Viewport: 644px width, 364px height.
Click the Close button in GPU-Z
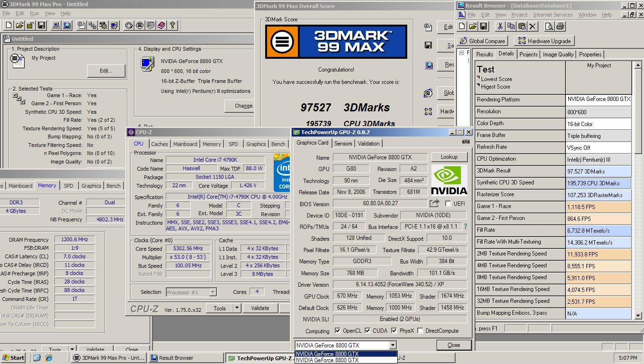[x=454, y=345]
